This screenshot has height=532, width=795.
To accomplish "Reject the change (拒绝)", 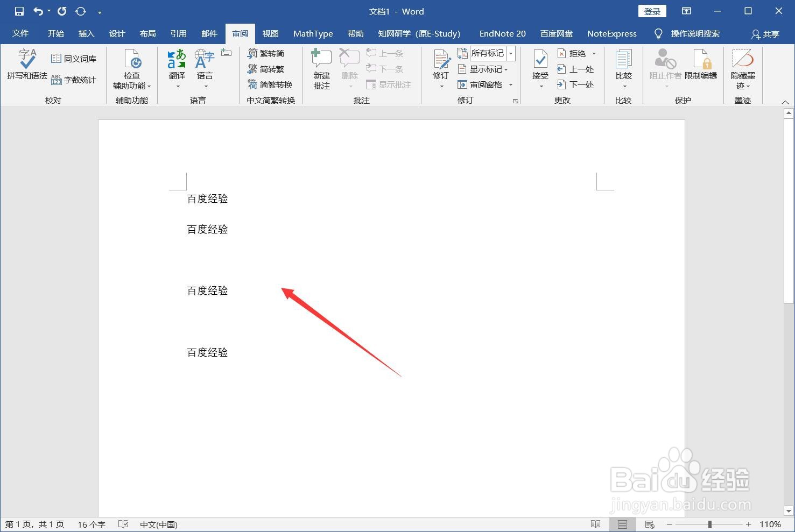I will pyautogui.click(x=572, y=53).
